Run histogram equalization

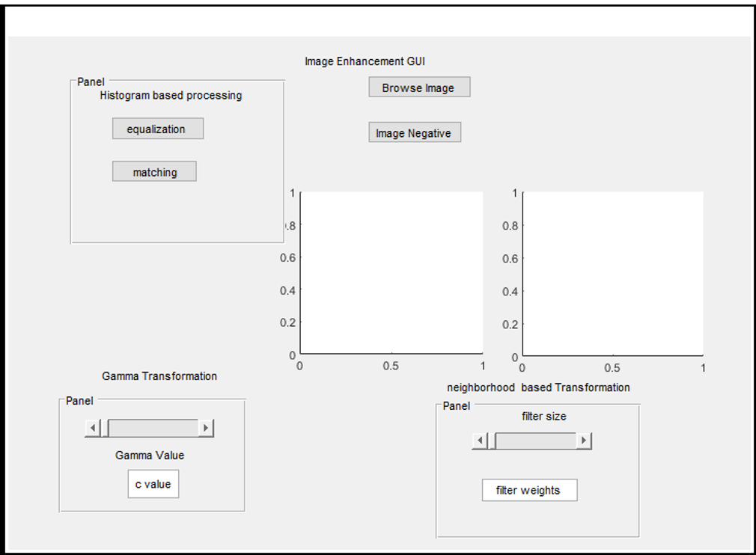pyautogui.click(x=157, y=128)
